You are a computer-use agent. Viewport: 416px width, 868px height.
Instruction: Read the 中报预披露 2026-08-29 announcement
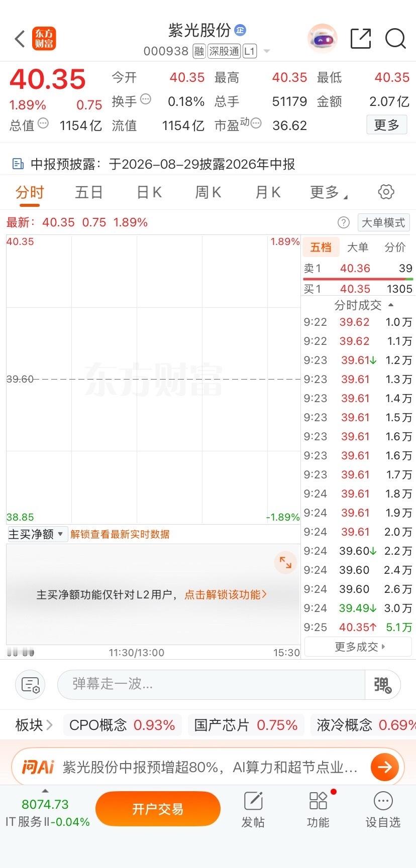point(163,164)
